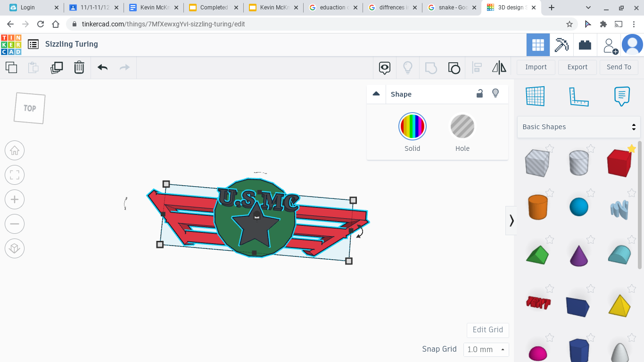This screenshot has width=644, height=362.
Task: Select the Notes tool icon
Action: click(622, 96)
